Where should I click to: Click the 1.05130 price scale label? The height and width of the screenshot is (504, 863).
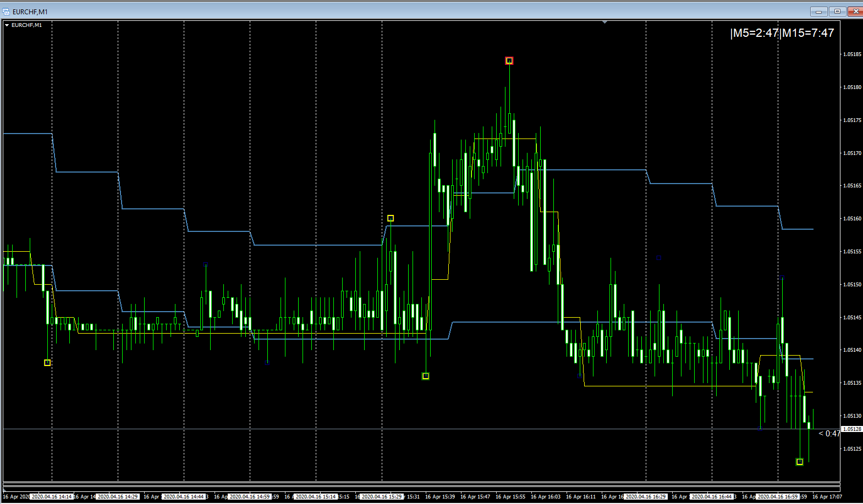(x=852, y=416)
